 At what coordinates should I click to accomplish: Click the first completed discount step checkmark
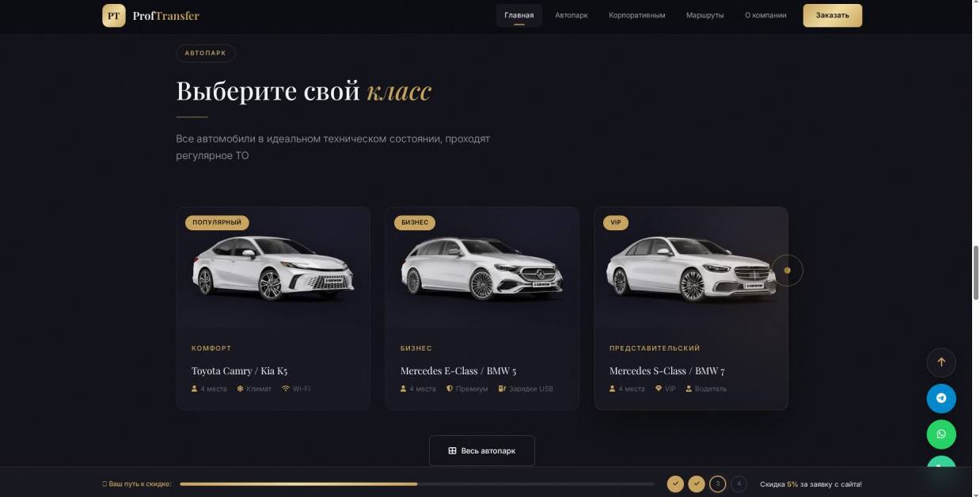tap(675, 484)
